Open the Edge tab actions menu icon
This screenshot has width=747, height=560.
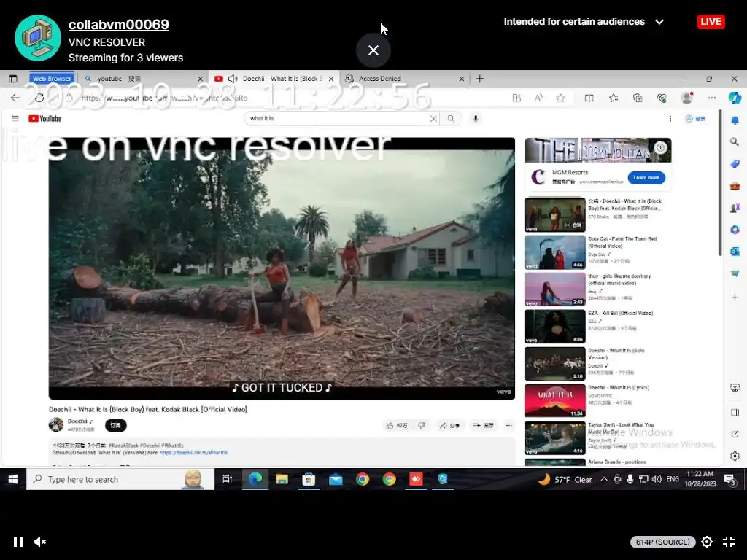tap(13, 79)
